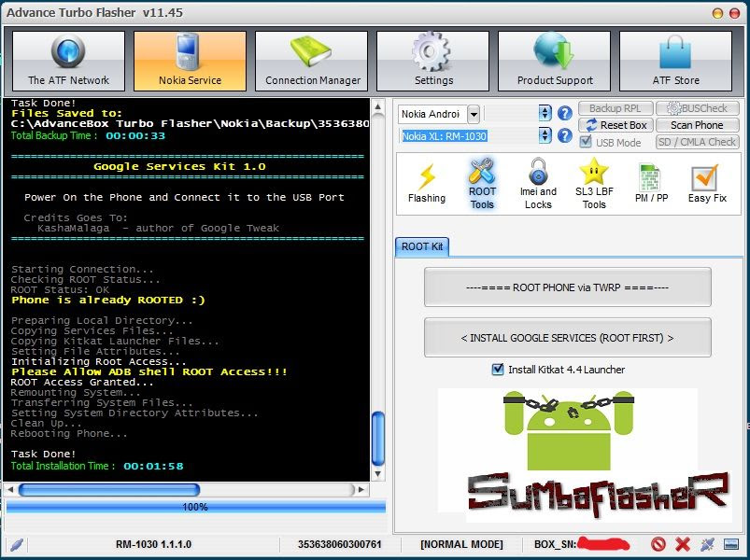
Task: Open the Easy Fix tool
Action: coord(707,184)
